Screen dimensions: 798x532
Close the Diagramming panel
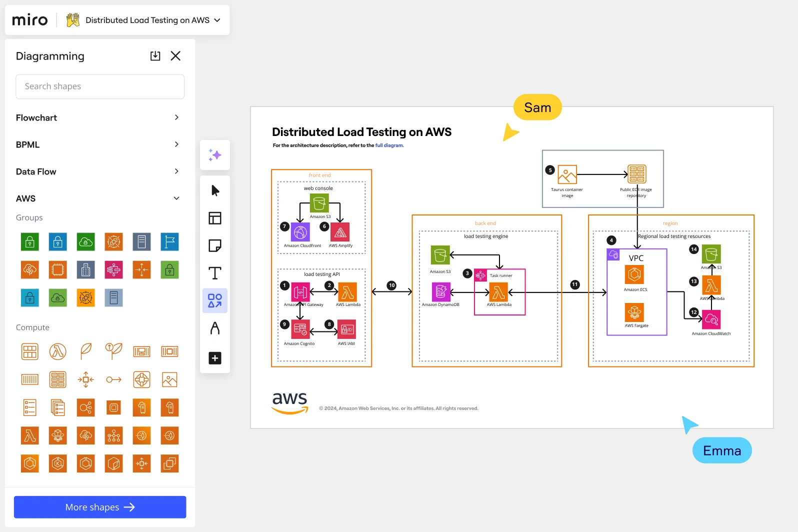click(x=175, y=55)
